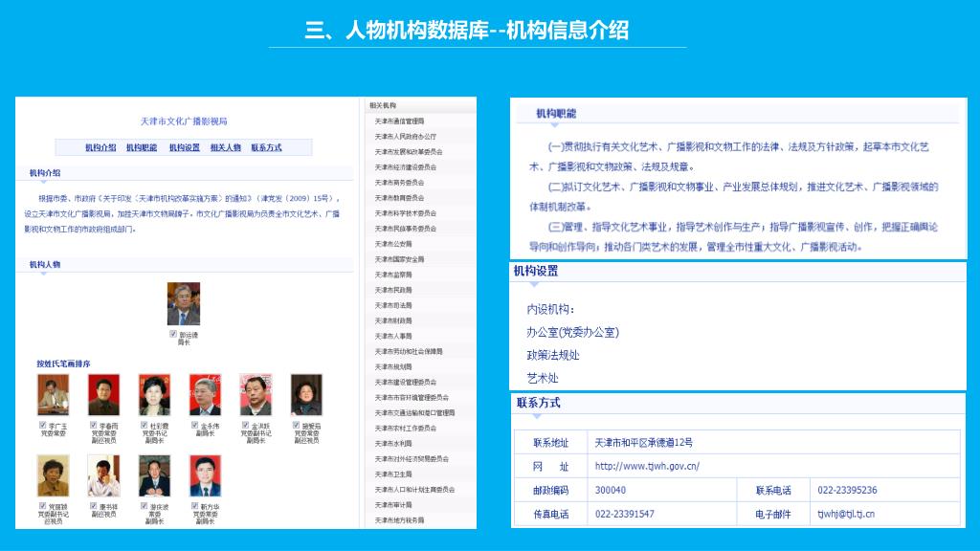
Task: Toggle the checkbox beside 金永伟
Action: (x=194, y=425)
